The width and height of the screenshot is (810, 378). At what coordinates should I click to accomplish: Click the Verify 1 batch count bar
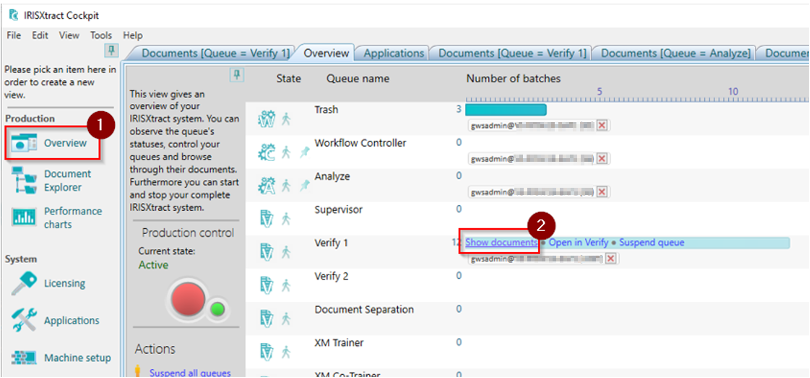click(628, 243)
